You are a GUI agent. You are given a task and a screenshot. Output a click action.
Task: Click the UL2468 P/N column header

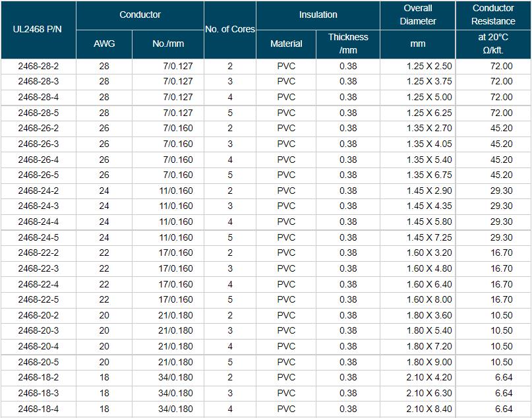tap(38, 30)
